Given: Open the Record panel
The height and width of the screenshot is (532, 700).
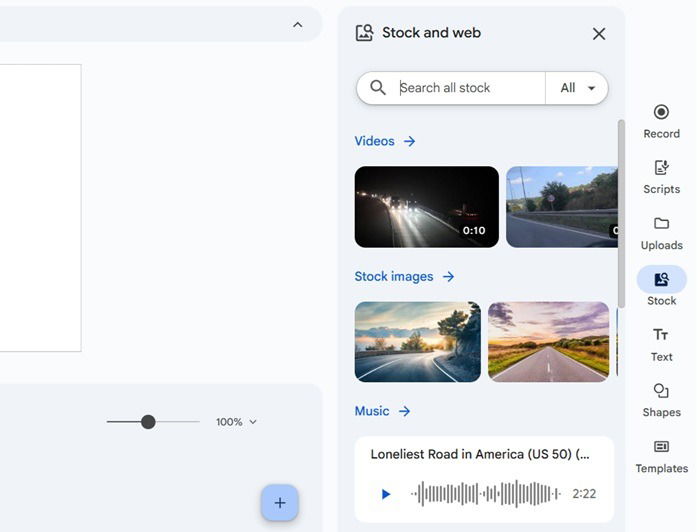Looking at the screenshot, I should (661, 121).
